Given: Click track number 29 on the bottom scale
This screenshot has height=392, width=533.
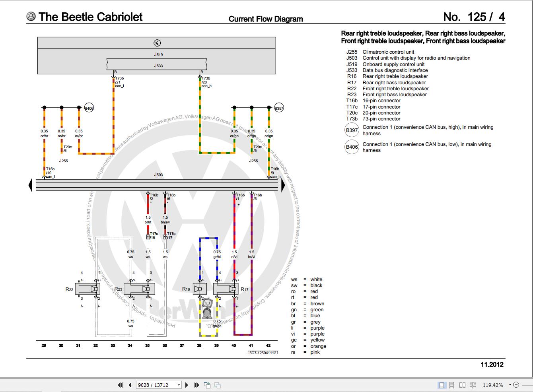Looking at the screenshot, I should 44,345.
